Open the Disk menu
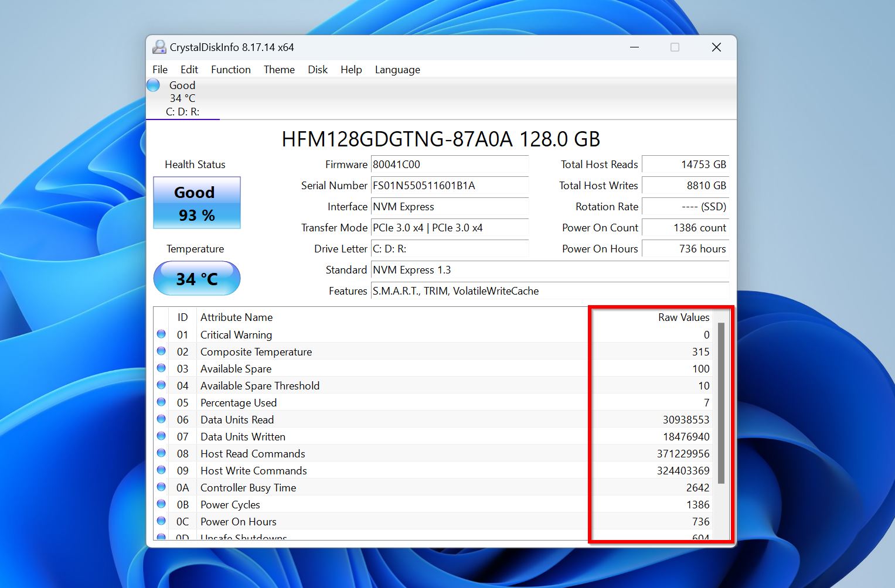895x588 pixels. tap(317, 70)
